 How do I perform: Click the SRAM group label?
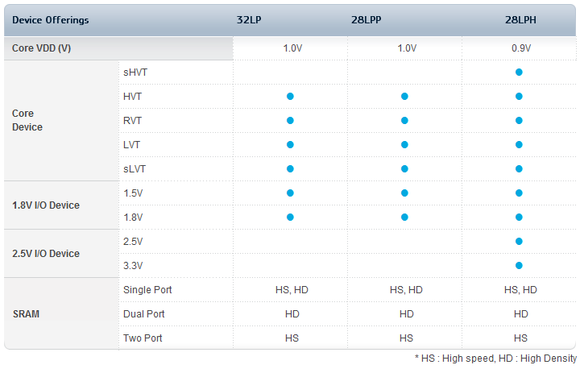point(26,314)
